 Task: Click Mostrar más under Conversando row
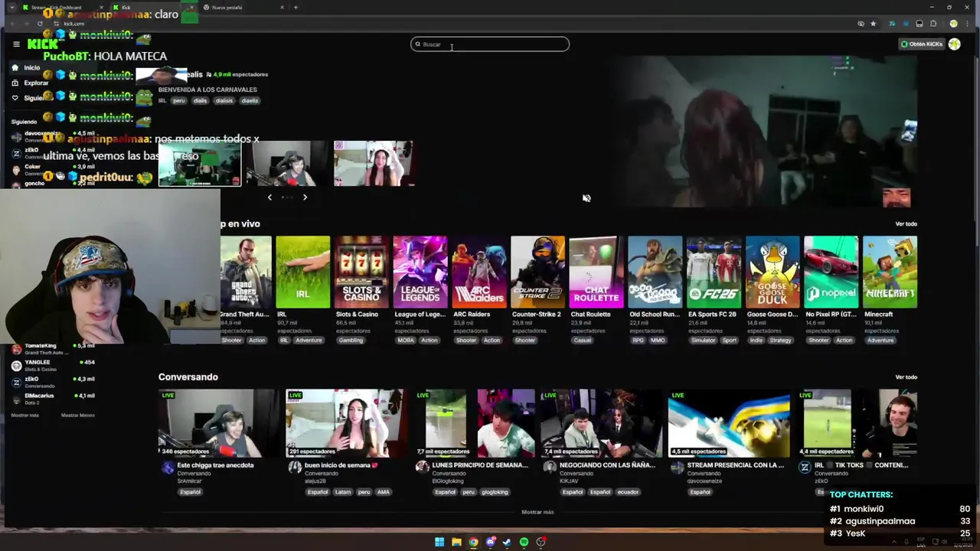(537, 512)
